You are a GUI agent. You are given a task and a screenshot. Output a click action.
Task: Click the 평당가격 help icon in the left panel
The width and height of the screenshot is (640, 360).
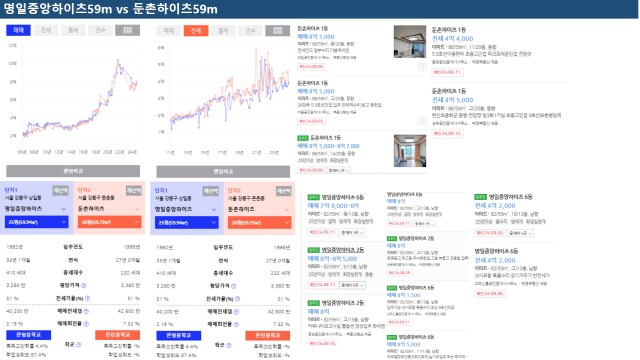click(84, 285)
